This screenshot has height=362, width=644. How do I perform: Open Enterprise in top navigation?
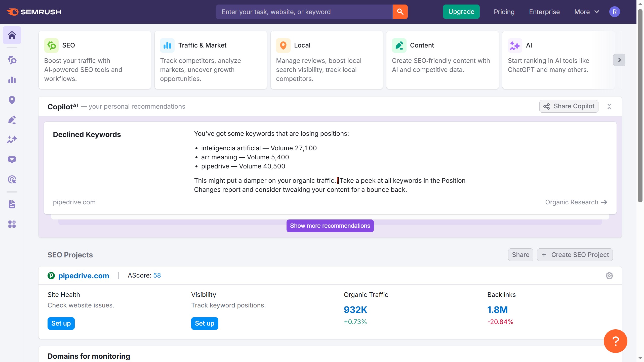point(544,12)
